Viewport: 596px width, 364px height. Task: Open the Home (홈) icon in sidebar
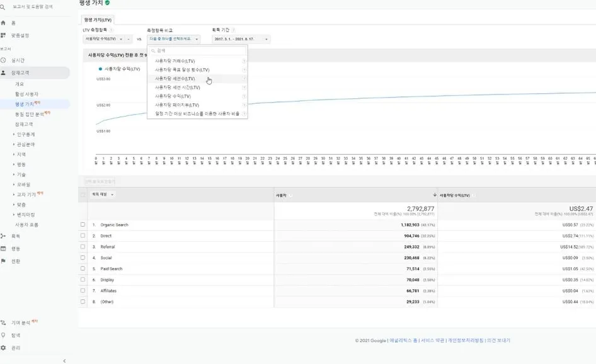pos(3,23)
